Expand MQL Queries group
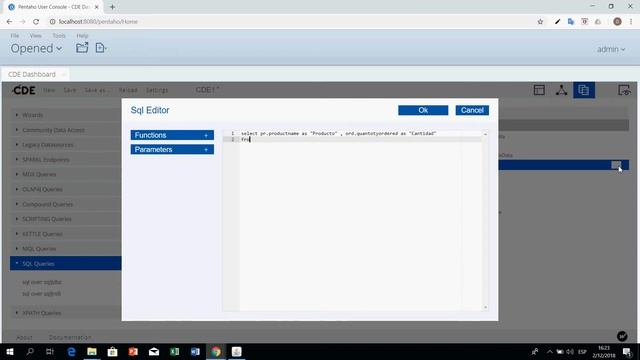This screenshot has height=360, width=640. [x=65, y=249]
